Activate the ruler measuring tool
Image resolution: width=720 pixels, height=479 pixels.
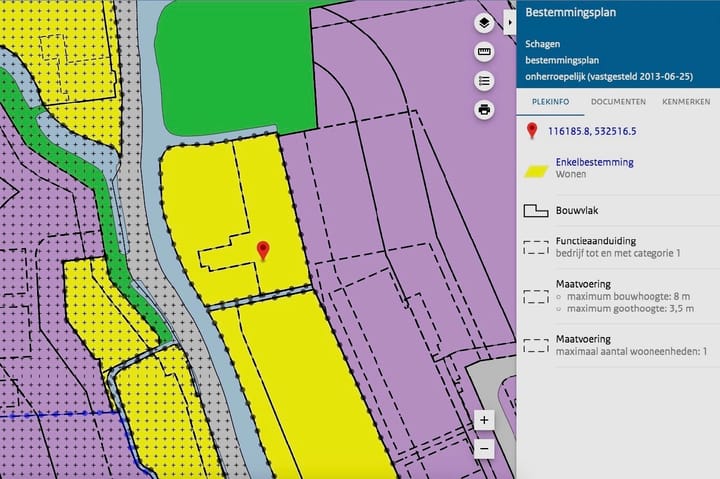click(x=484, y=52)
